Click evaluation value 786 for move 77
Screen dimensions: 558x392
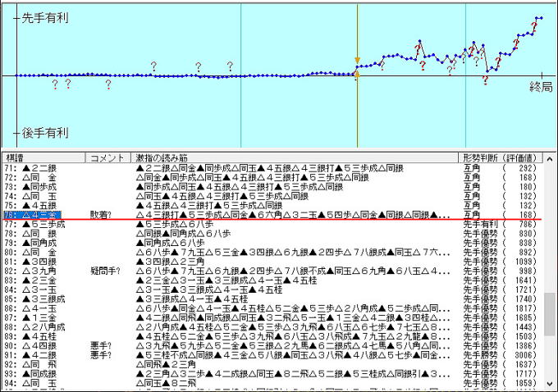coord(528,225)
